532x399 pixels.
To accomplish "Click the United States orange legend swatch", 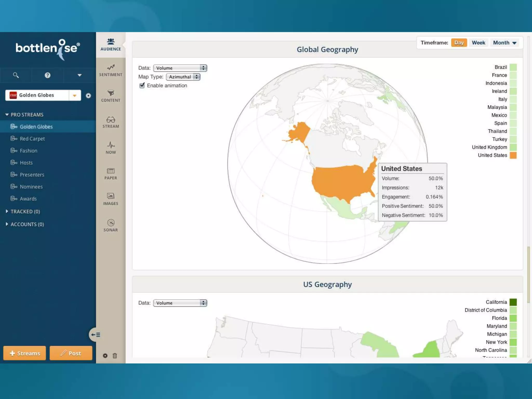I will [513, 155].
